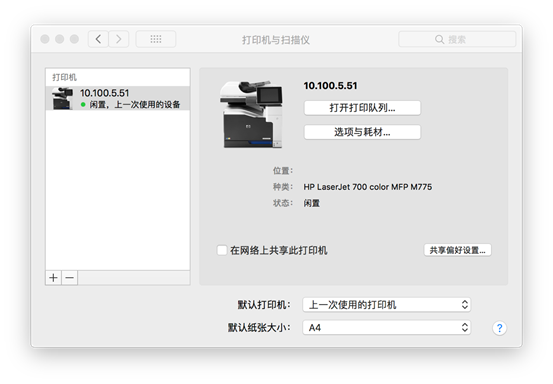Click the forward navigation arrow

118,39
